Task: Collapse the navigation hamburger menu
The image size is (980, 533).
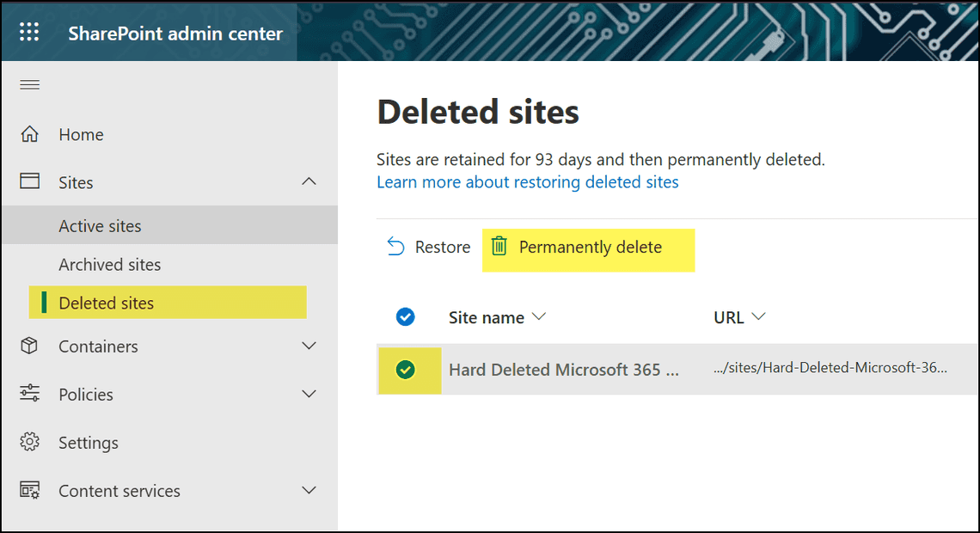Action: 29,84
